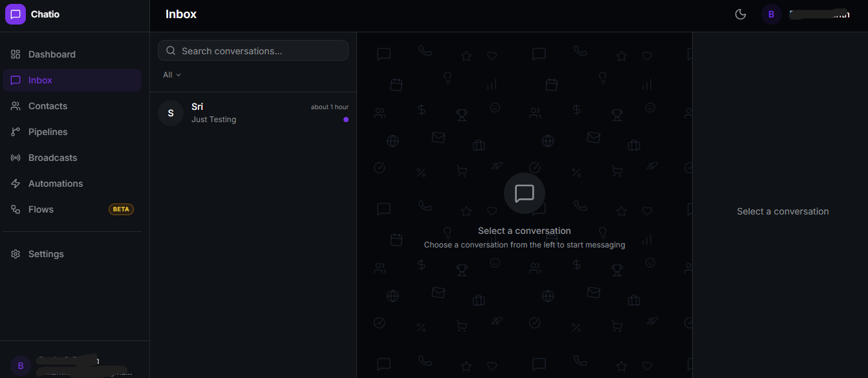
Task: Click the Automations lightning bolt icon
Action: pos(16,184)
